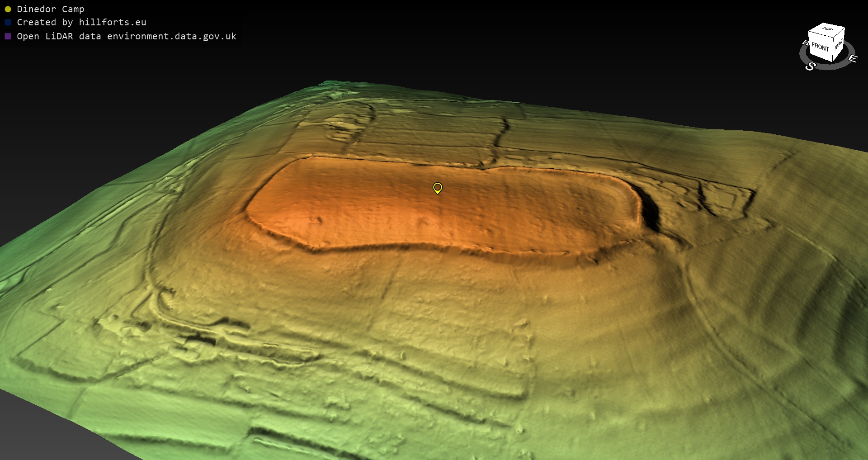Image resolution: width=868 pixels, height=460 pixels.
Task: Select the TOP face of the view cube
Action: [x=827, y=30]
